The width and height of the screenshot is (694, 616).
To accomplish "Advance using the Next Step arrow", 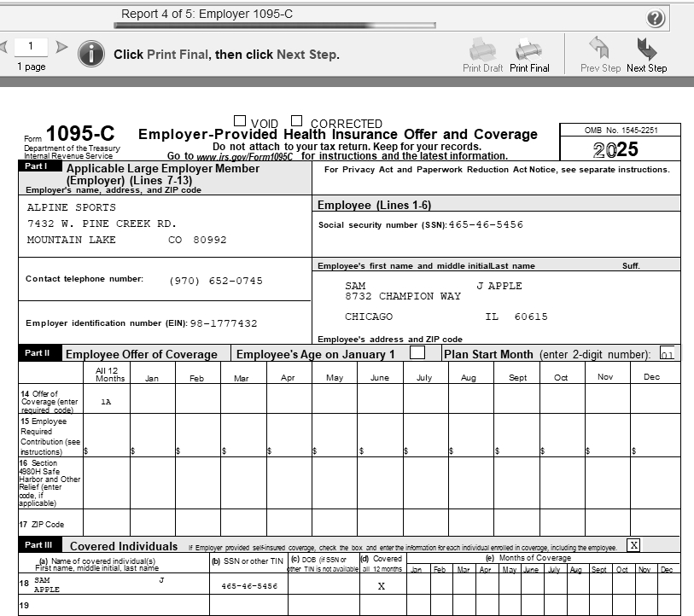I will (x=646, y=49).
